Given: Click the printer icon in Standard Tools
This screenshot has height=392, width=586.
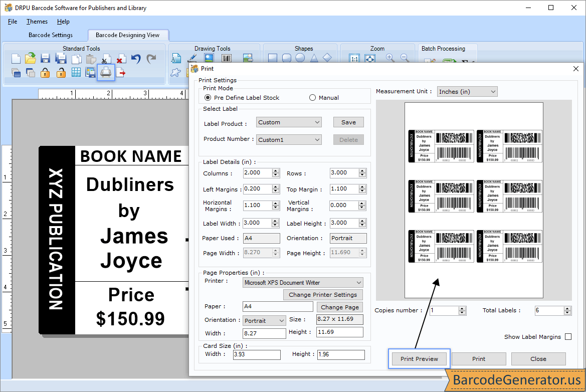Looking at the screenshot, I should click(x=106, y=72).
